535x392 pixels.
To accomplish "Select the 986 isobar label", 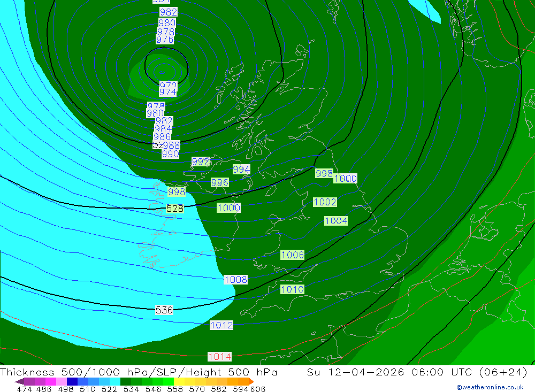I will pyautogui.click(x=162, y=137).
